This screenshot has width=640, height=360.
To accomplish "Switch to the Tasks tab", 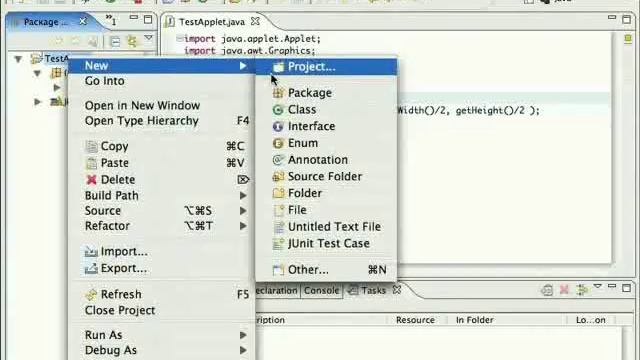I will 373,290.
